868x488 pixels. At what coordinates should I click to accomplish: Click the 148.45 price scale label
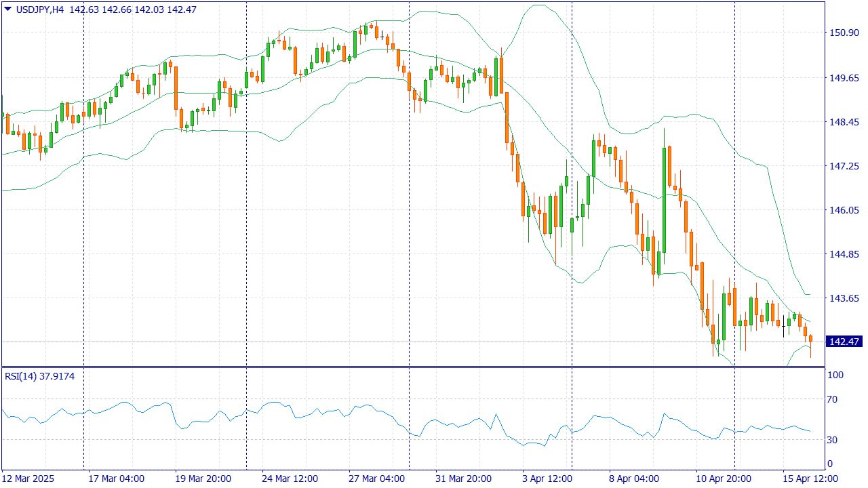844,122
